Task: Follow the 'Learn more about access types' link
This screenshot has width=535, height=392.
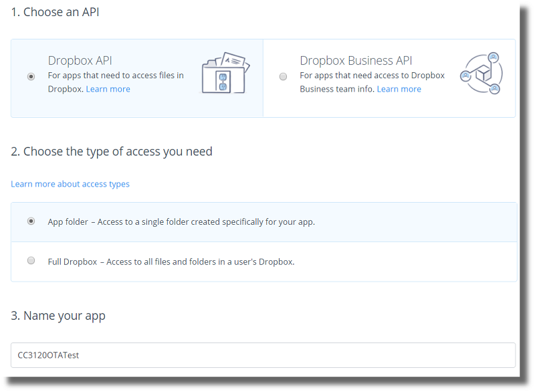Action: click(x=70, y=184)
